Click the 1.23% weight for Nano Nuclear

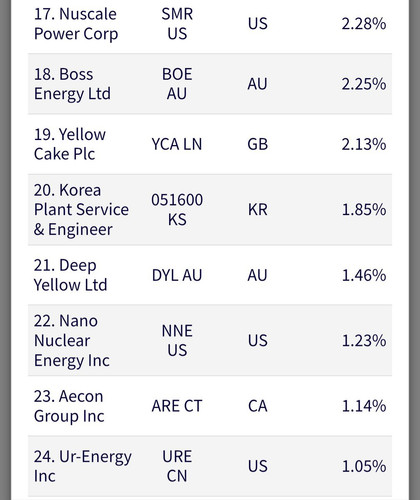[x=364, y=340]
